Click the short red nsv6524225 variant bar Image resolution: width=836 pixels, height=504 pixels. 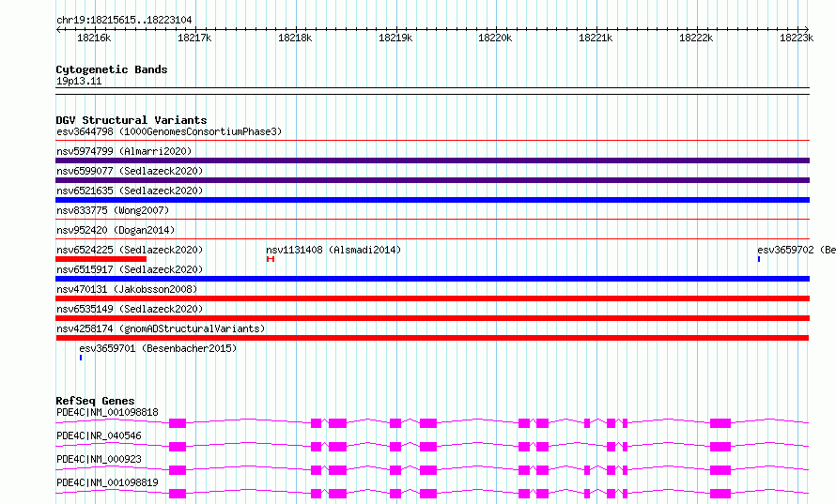click(x=101, y=259)
